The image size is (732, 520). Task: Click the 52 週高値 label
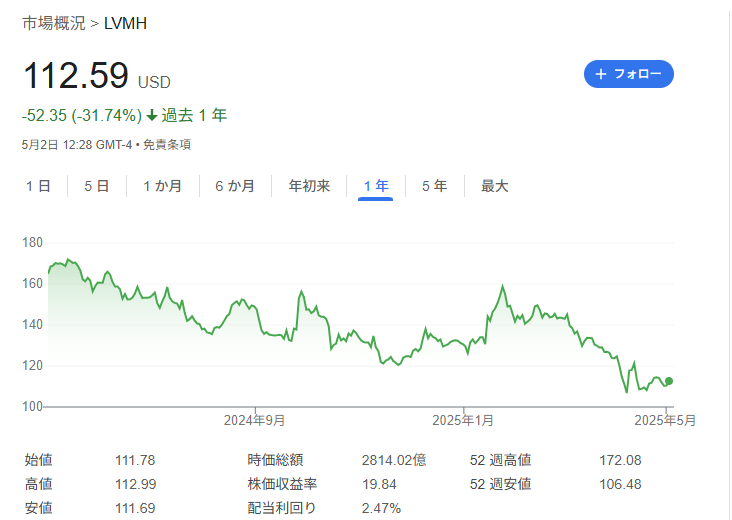pyautogui.click(x=500, y=460)
